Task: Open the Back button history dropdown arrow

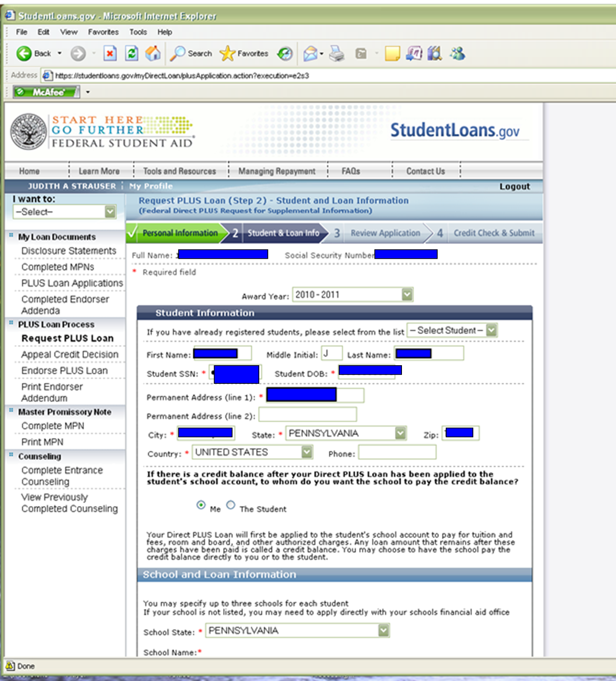Action: tap(59, 53)
